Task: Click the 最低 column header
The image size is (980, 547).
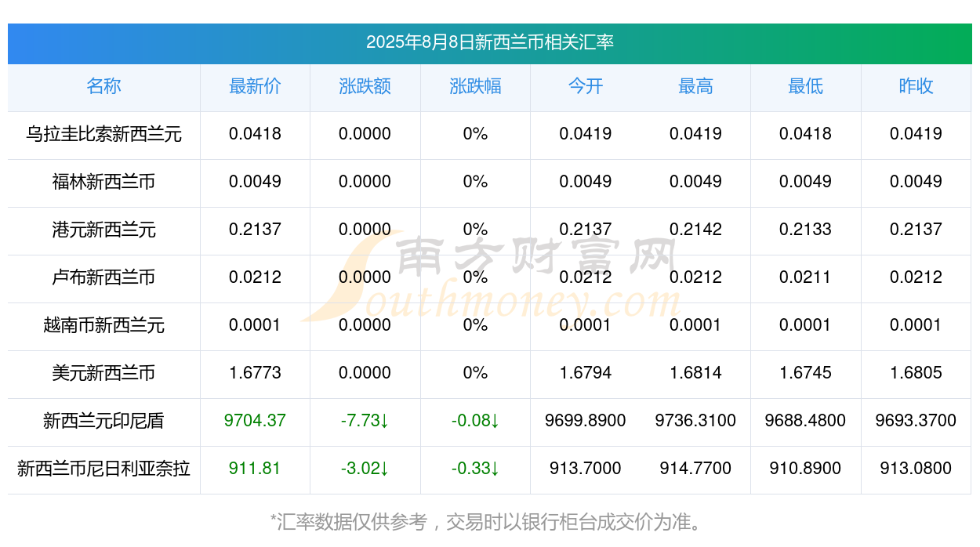Action: (x=806, y=86)
